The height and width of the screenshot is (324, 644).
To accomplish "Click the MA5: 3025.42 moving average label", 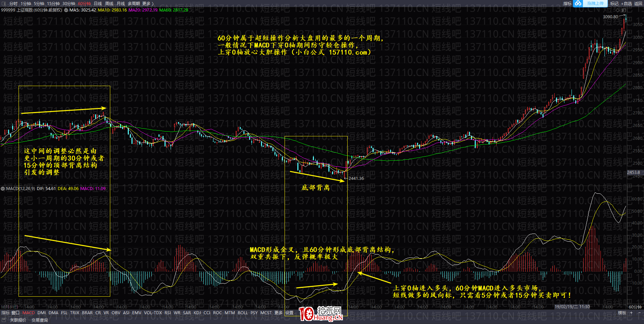I will coord(83,10).
